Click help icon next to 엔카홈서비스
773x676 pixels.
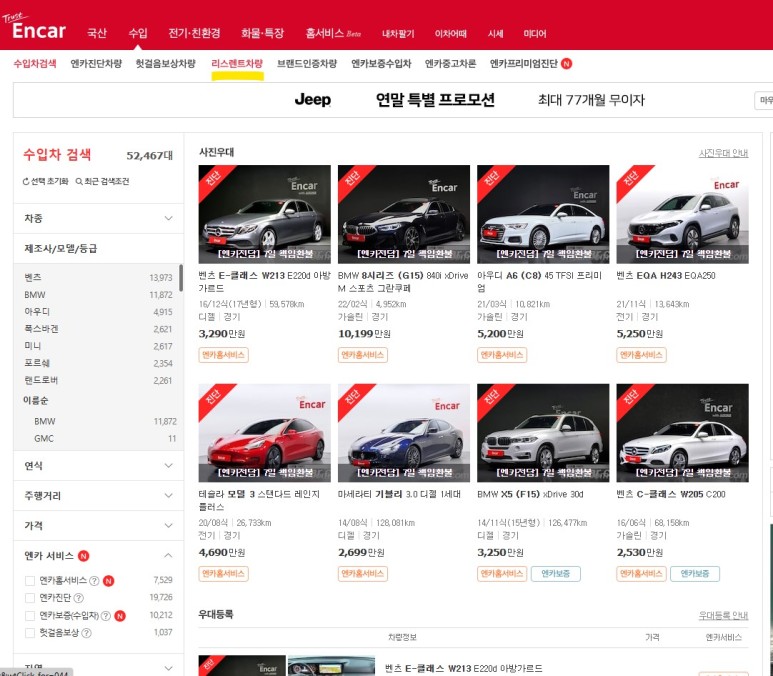(94, 581)
